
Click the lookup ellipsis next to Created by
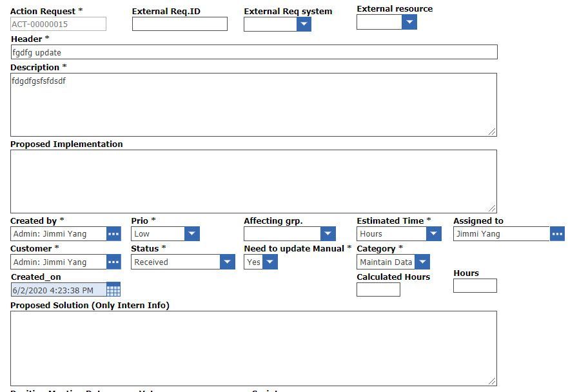click(x=113, y=234)
